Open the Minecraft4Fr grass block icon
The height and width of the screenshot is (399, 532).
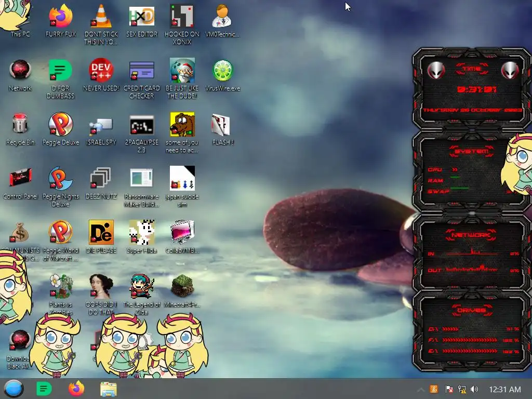click(182, 291)
